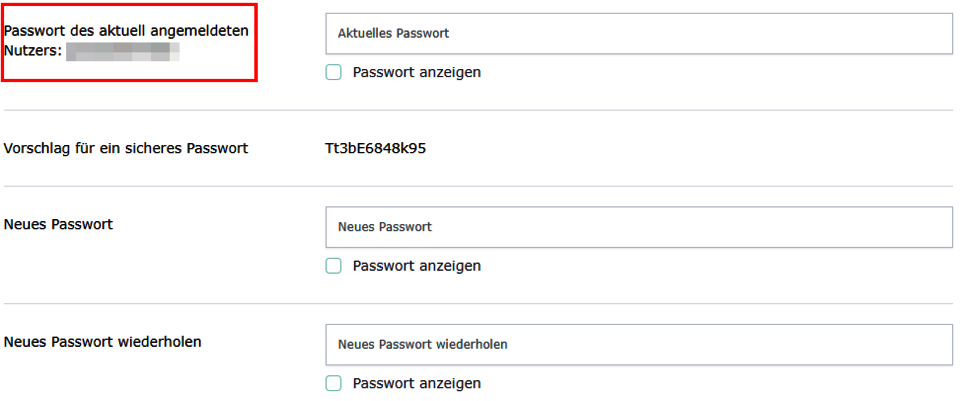The width and height of the screenshot is (960, 401).
Task: Click the suggested password Tt3bE6848k95
Action: 376,149
